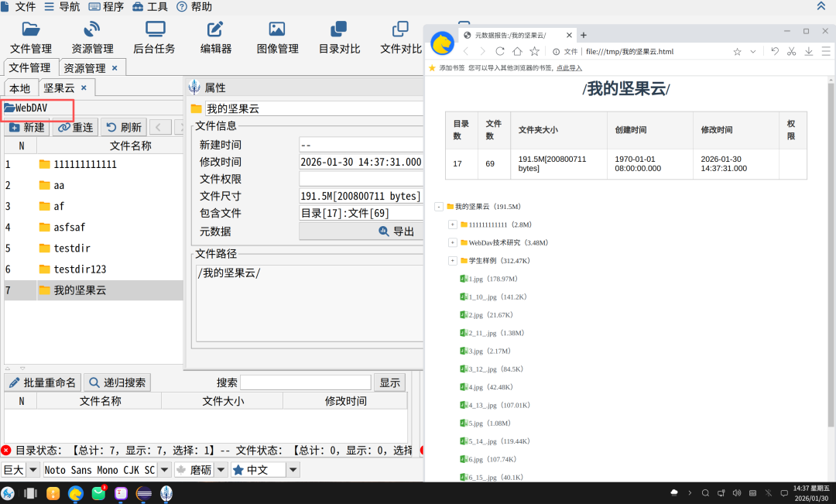Open the 文件管理 toolbar icon
This screenshot has height=504, width=836.
pos(31,39)
